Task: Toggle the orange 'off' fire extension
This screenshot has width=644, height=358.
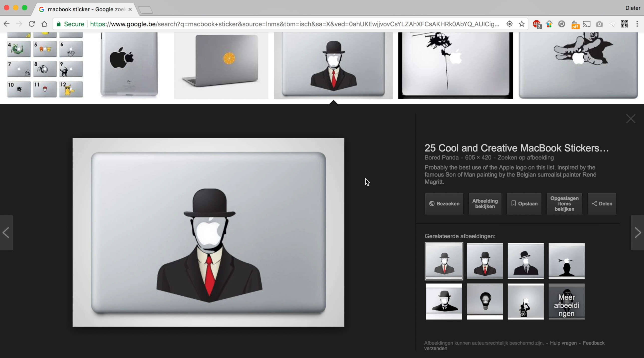Action: (x=575, y=24)
